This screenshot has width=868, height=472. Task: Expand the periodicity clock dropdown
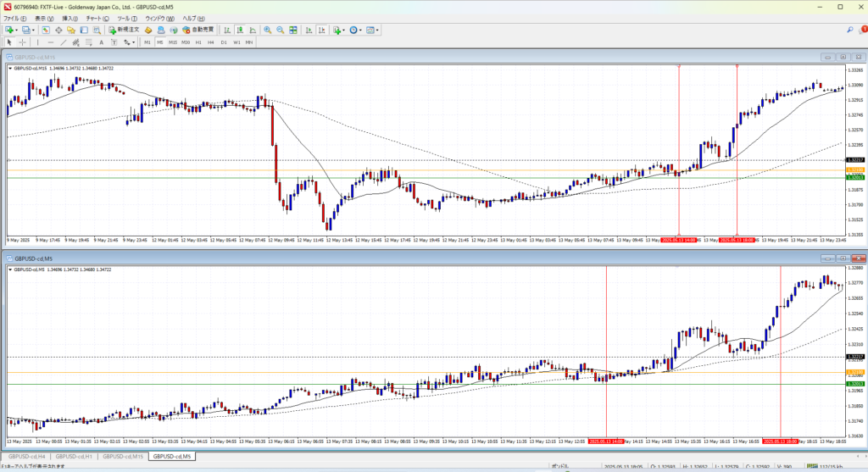(x=361, y=30)
